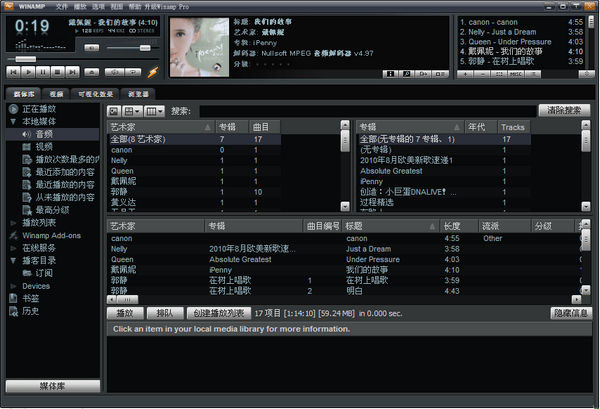Click the iPenny album cover art
This screenshot has width=600, height=409.
[199, 47]
